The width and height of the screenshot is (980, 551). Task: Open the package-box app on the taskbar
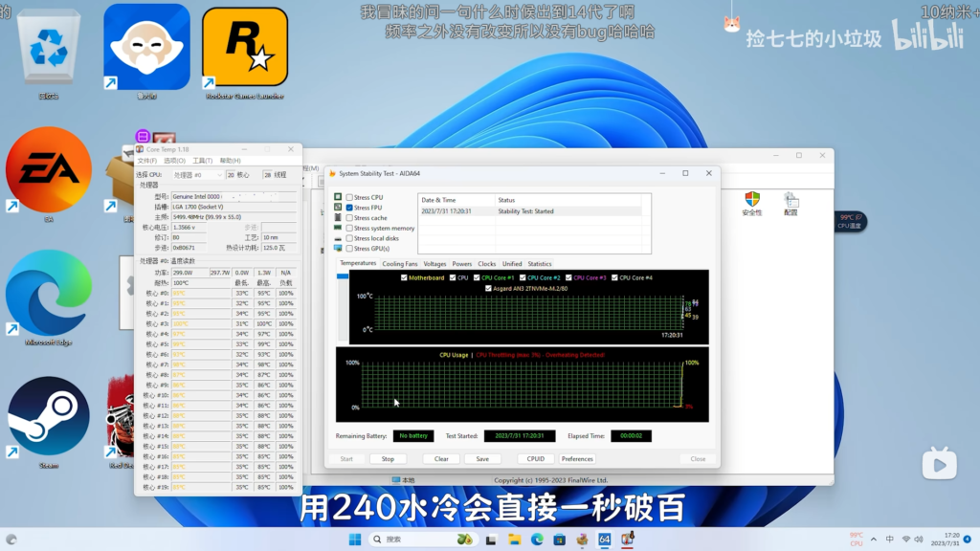582,540
